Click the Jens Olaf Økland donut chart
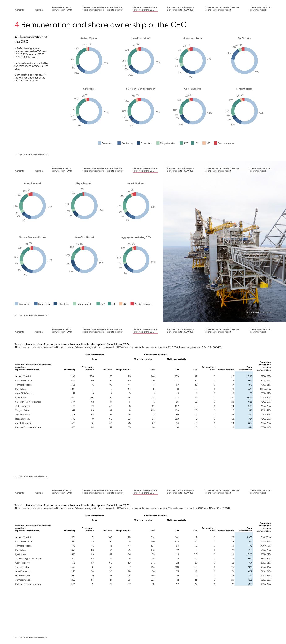Viewport: 286px width, 644px height. pyautogui.click(x=84, y=259)
